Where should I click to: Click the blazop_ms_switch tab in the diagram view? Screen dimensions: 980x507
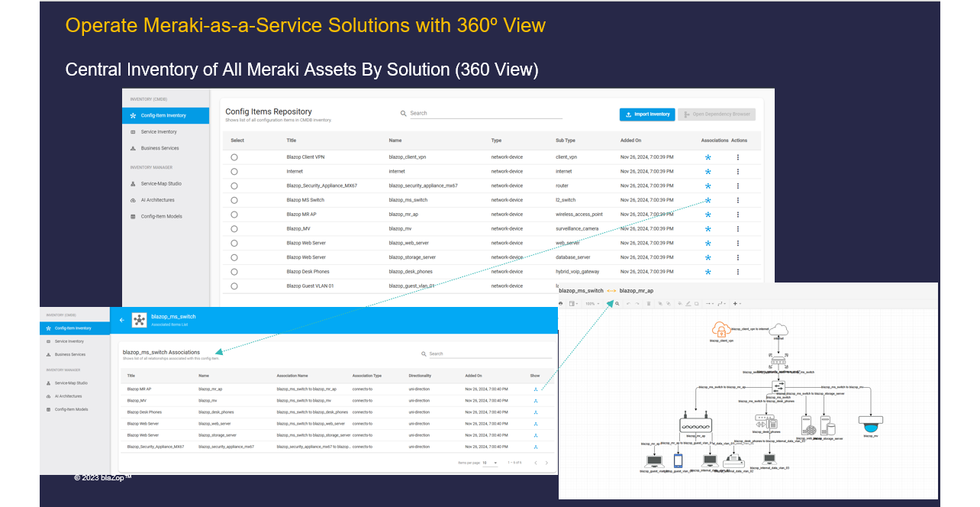coord(582,291)
